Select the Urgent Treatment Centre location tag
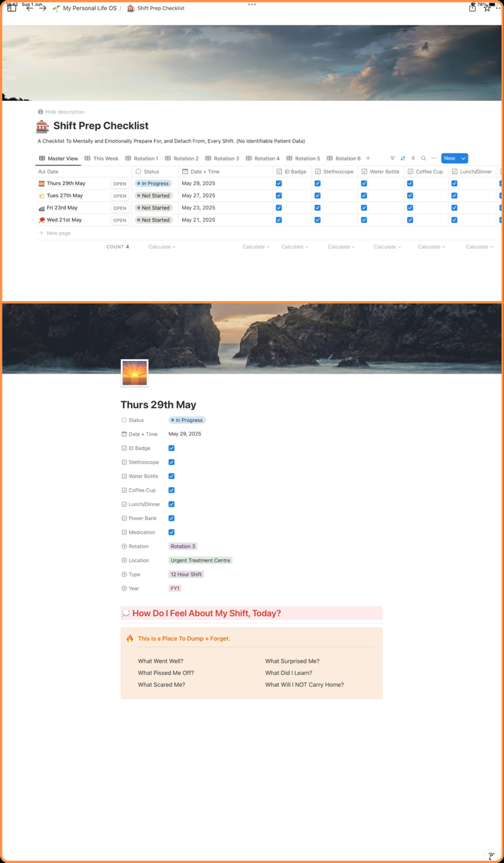The width and height of the screenshot is (504, 863). tap(200, 561)
